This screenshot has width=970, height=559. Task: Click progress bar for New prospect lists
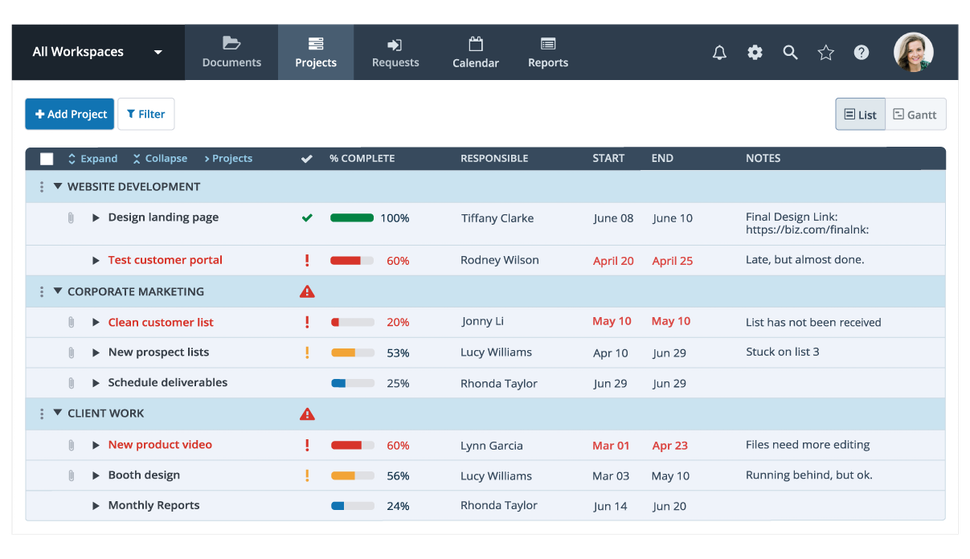click(352, 353)
